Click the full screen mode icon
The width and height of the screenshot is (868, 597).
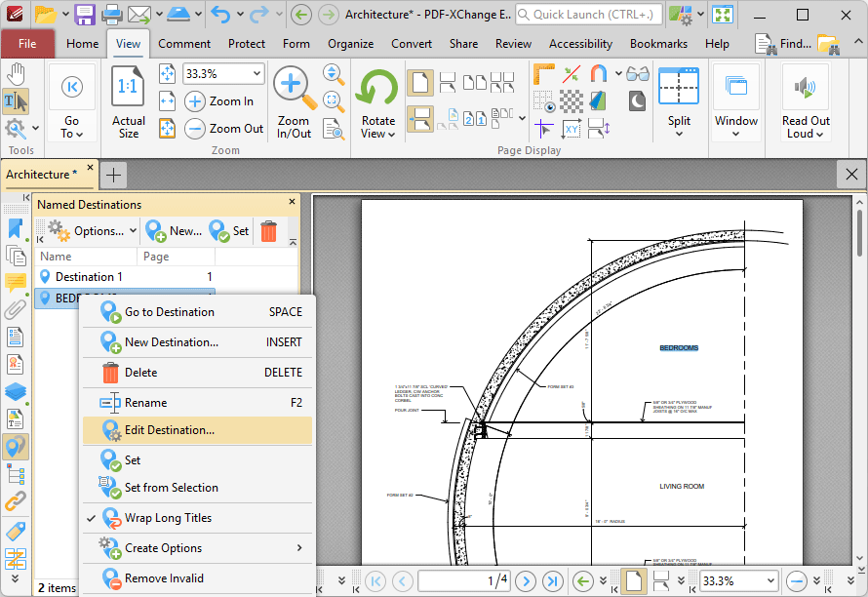pyautogui.click(x=723, y=15)
